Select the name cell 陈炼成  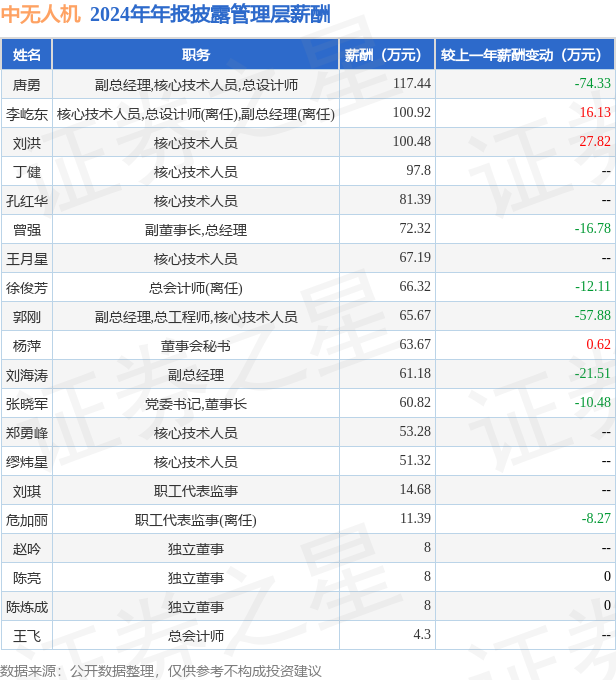point(26,607)
